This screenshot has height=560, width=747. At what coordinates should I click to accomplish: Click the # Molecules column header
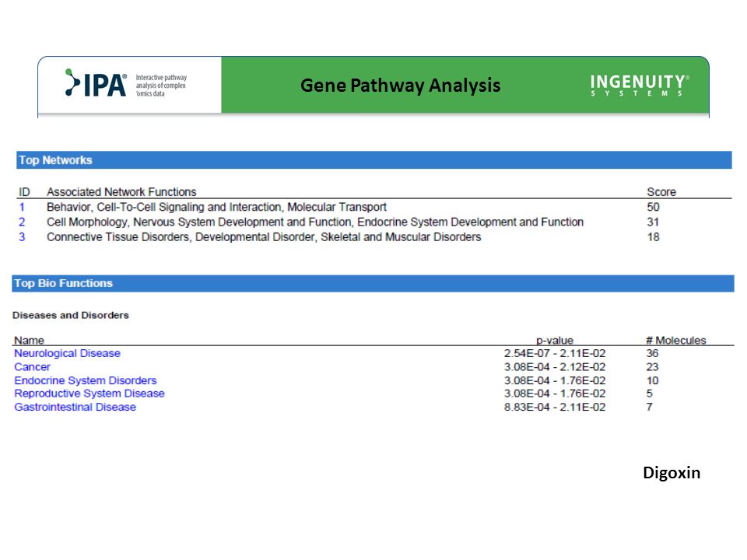(x=676, y=340)
